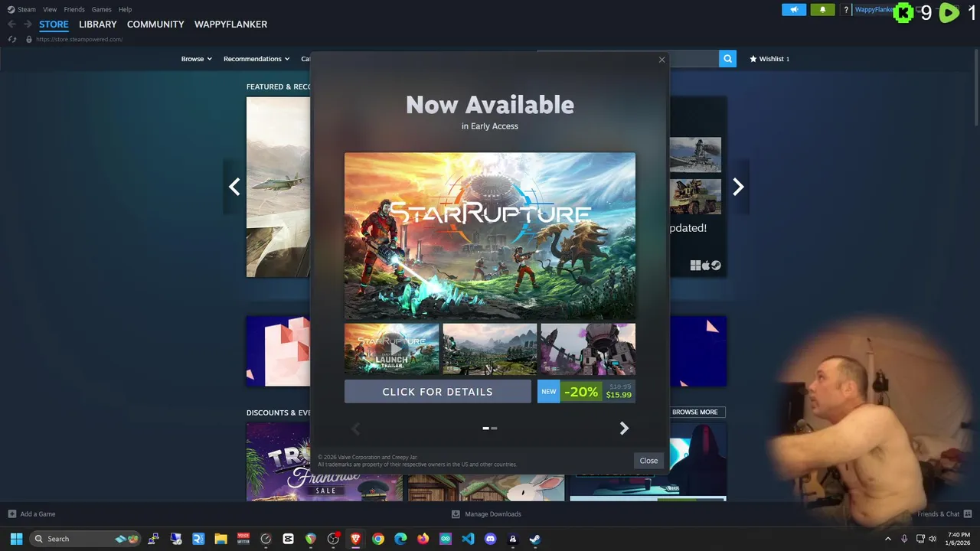Image resolution: width=980 pixels, height=551 pixels.
Task: Open the WAPPYFLANKER profile tab
Action: 230,24
